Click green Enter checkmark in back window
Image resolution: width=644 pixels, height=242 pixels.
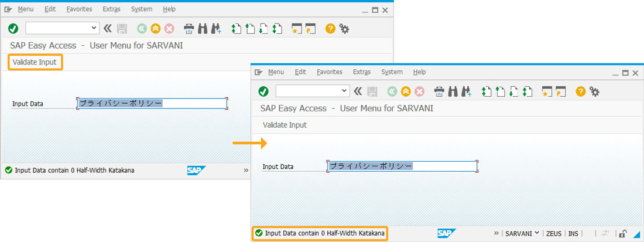pyautogui.click(x=13, y=28)
